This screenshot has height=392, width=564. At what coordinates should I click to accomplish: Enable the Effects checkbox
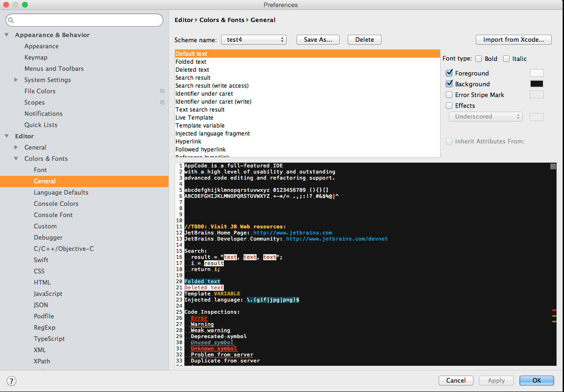[x=449, y=106]
